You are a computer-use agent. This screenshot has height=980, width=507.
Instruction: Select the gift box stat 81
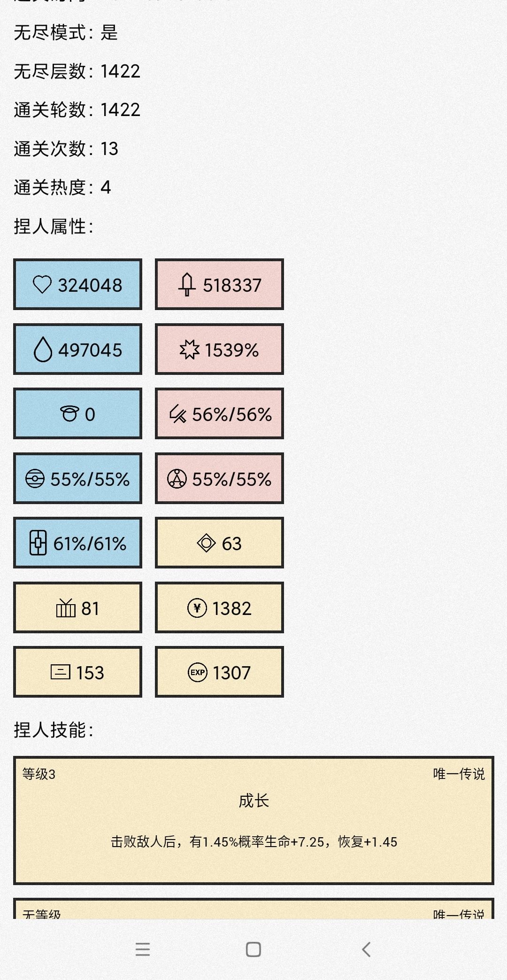point(77,607)
